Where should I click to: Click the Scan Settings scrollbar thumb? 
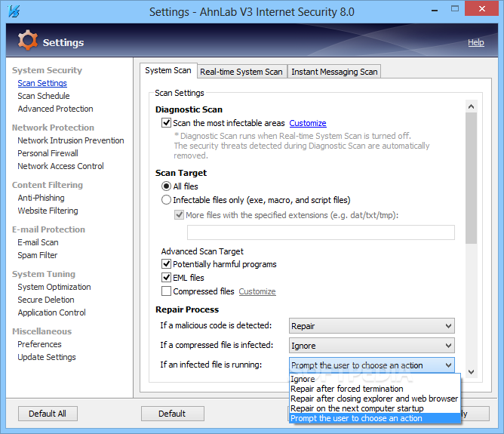point(472,178)
